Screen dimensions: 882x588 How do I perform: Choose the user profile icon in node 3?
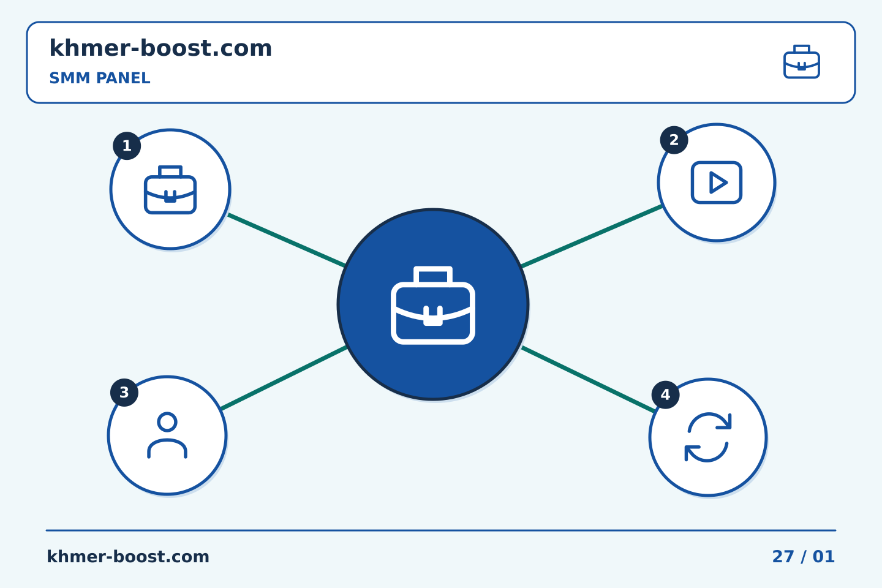(167, 435)
